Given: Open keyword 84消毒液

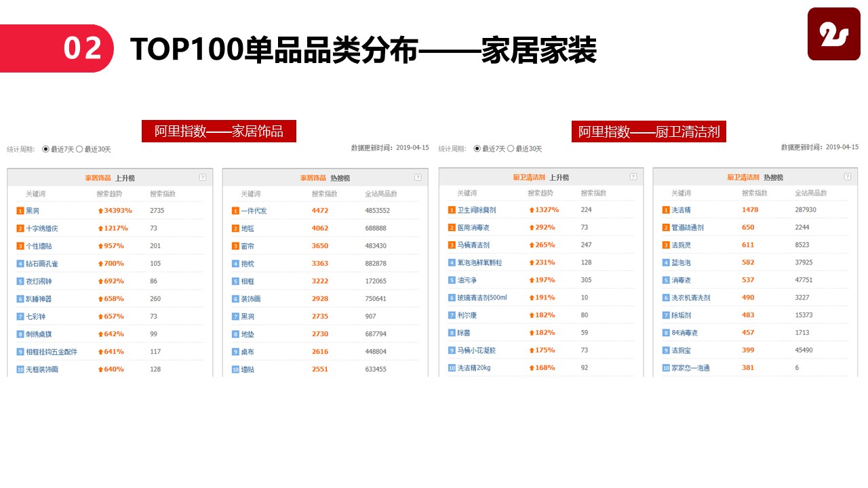Looking at the screenshot, I should coord(684,333).
